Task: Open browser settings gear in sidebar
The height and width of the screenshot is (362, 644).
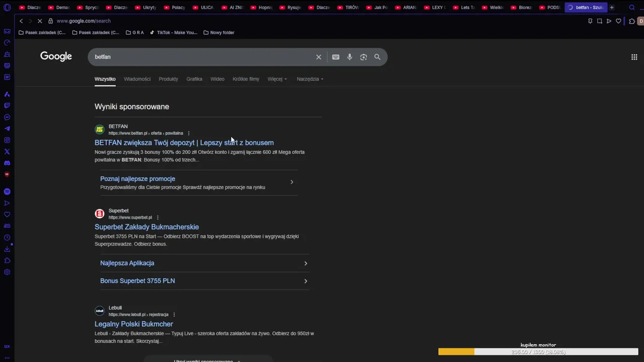Action: 7,272
